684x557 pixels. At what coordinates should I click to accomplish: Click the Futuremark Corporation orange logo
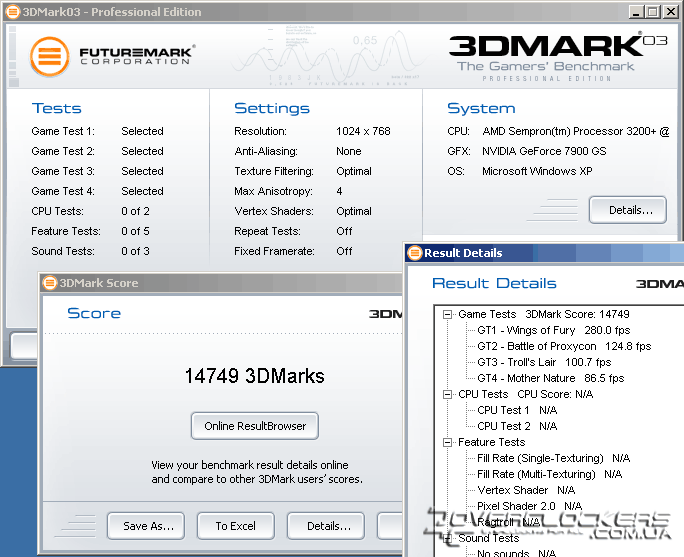[50, 57]
